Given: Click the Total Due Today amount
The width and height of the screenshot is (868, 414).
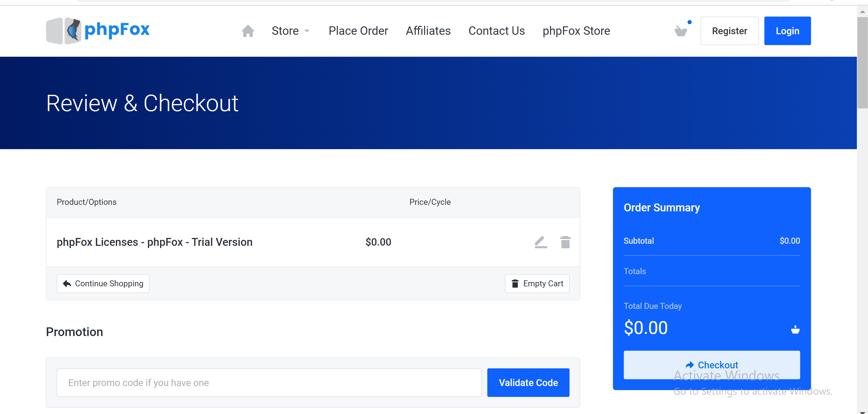Looking at the screenshot, I should 646,328.
